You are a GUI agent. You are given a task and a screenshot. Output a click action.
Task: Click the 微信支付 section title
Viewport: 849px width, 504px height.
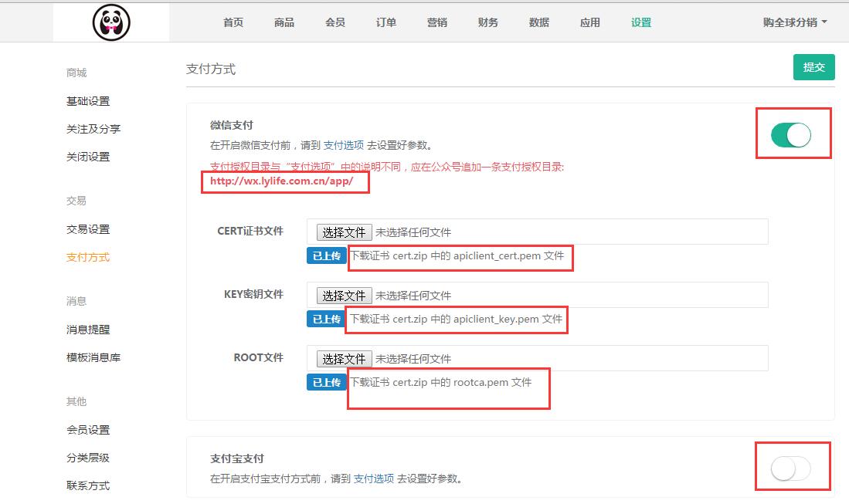point(231,126)
